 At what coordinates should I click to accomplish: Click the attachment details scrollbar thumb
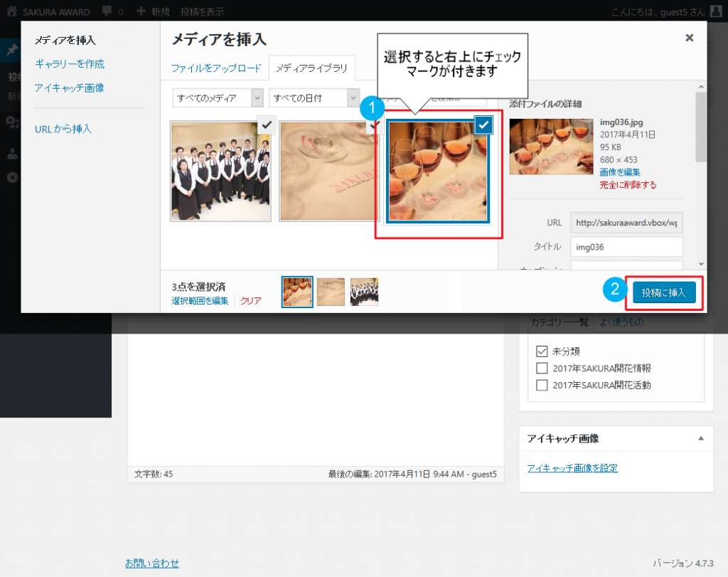[x=701, y=127]
